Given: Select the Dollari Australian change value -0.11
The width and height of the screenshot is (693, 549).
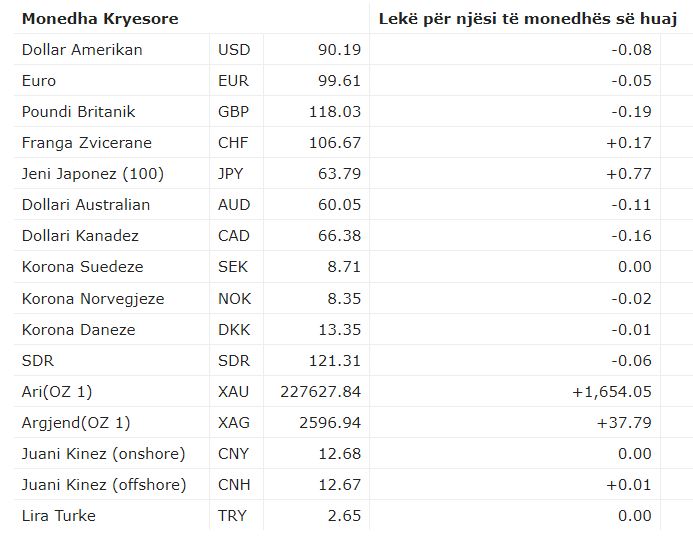Looking at the screenshot, I should 629,204.
